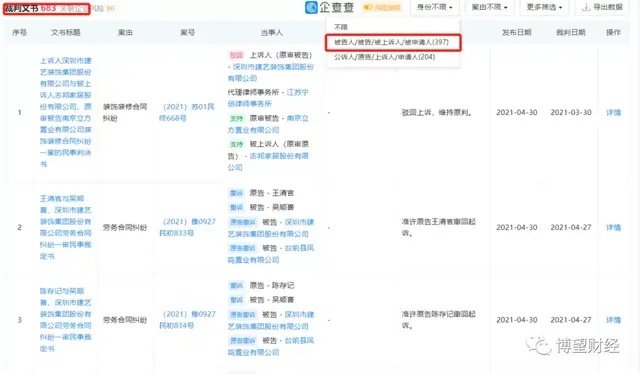Open 深圳市建艺装饰集团 defendant link in row 2
Screen dimensions: 640x374
pyautogui.click(x=271, y=228)
